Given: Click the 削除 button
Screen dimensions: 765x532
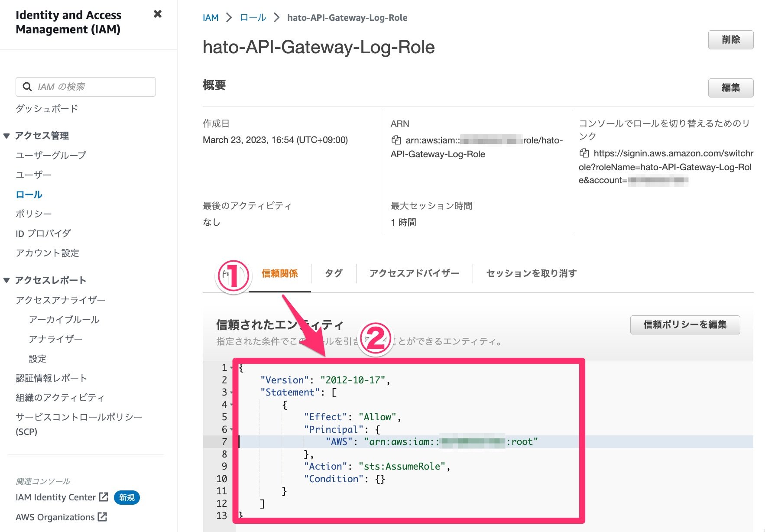Looking at the screenshot, I should pos(731,39).
